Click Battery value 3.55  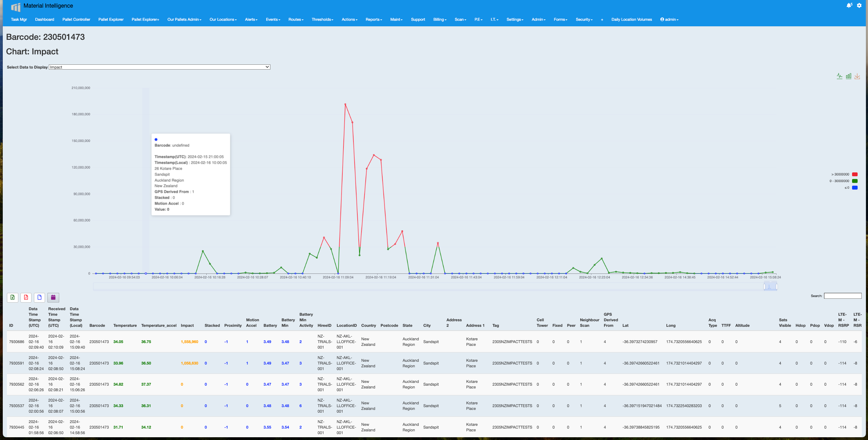267,427
